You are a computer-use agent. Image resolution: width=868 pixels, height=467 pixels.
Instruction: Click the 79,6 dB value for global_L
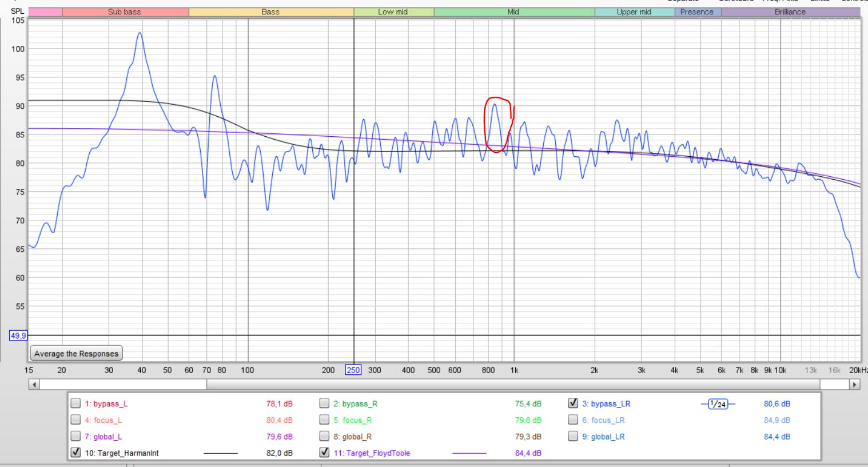click(279, 437)
